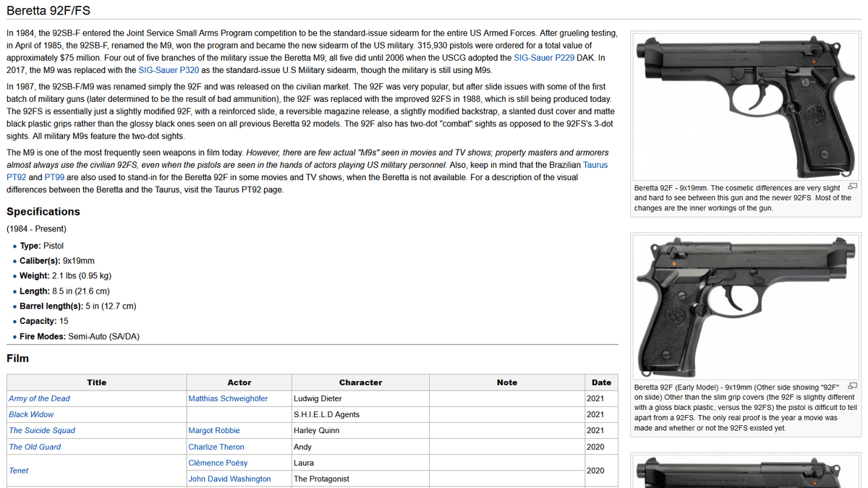Select the Harley Quinn character cell
The image size is (868, 488).
[360, 430]
